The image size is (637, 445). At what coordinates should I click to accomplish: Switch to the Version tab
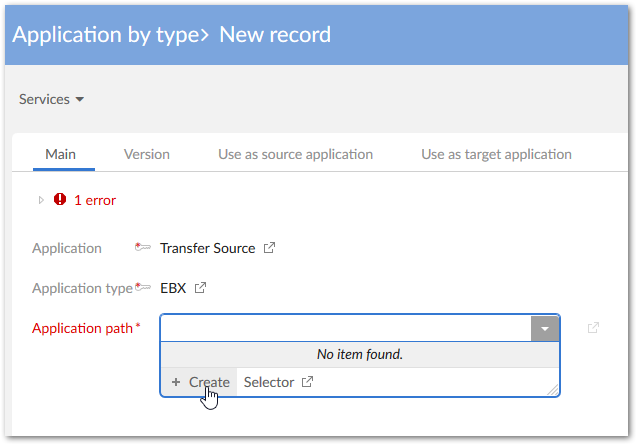coord(146,154)
